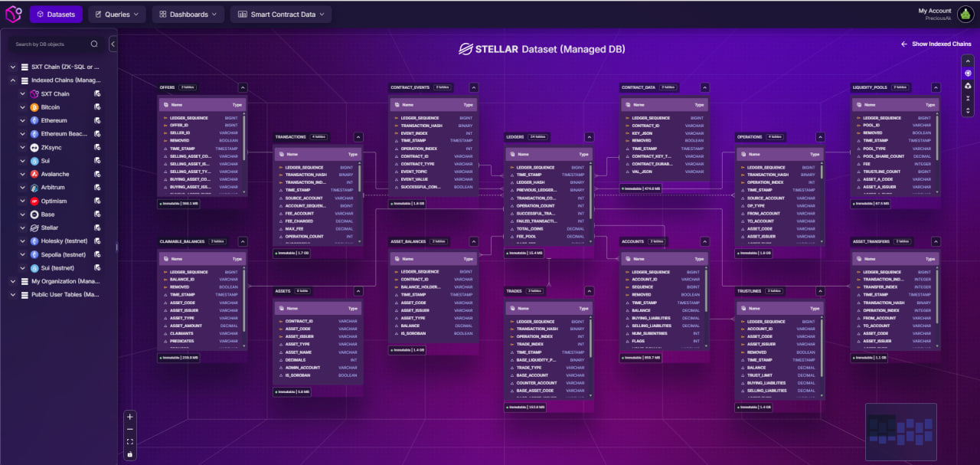Click TRUST_LIMIT row in TRUSTLINES table
The image size is (980, 465).
[x=778, y=375]
